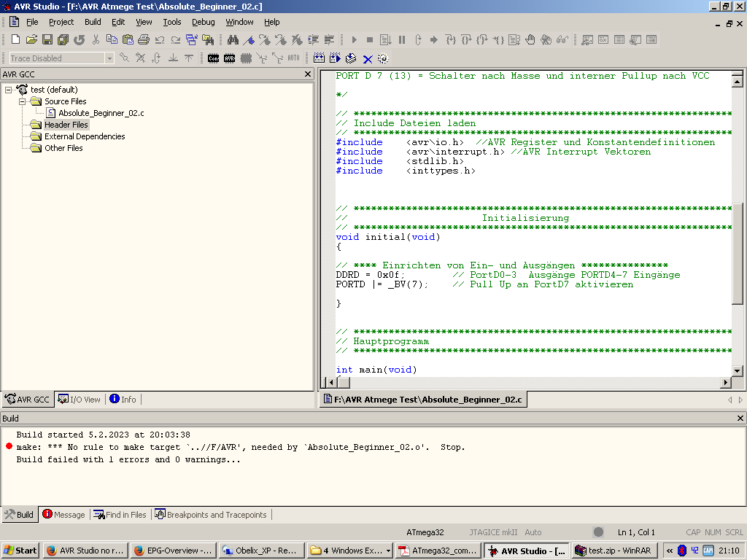The image size is (747, 560).
Task: Click the blue X Clean icon
Action: 368,59
